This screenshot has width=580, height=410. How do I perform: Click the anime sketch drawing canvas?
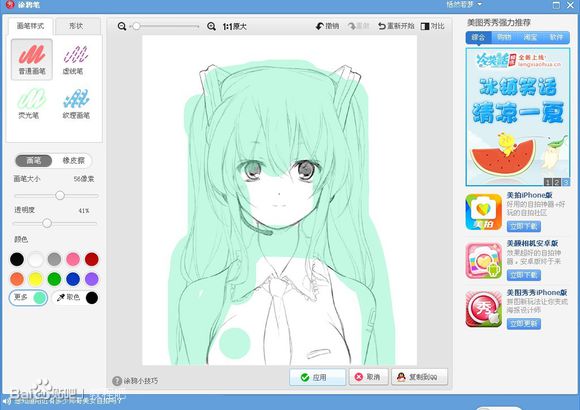coord(280,200)
